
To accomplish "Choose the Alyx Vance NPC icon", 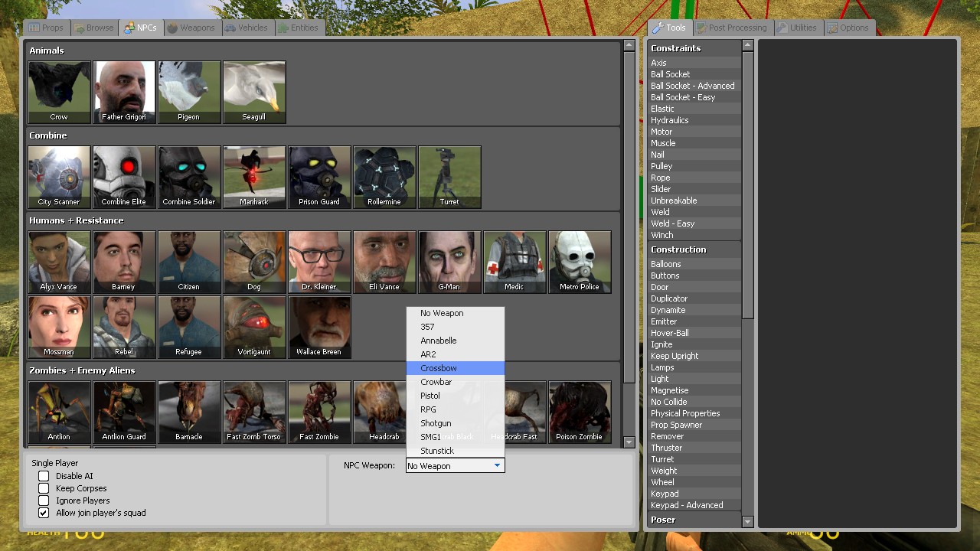I will 59,262.
